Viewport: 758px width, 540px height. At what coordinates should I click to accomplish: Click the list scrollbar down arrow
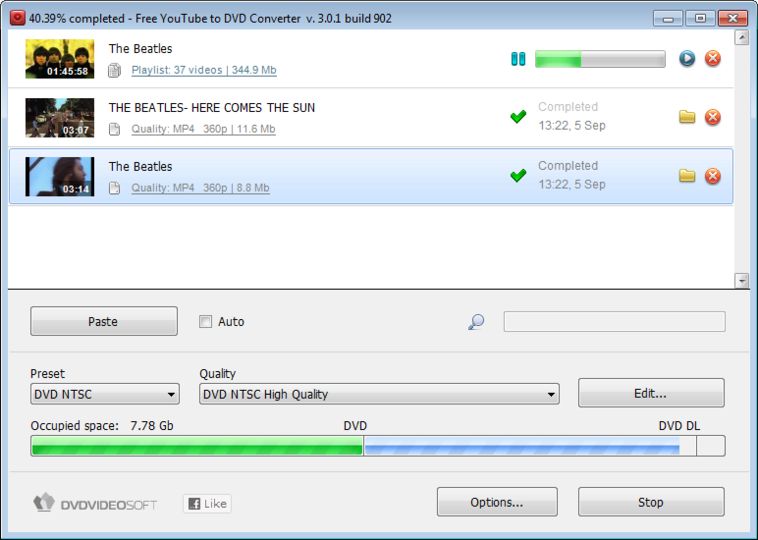tap(742, 280)
